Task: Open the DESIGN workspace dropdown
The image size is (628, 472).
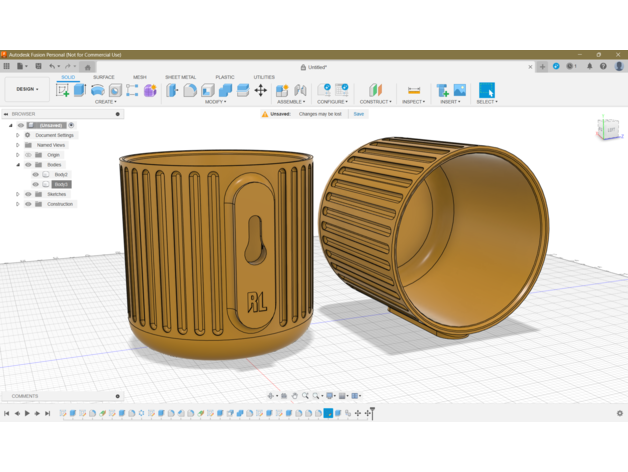Action: click(25, 89)
